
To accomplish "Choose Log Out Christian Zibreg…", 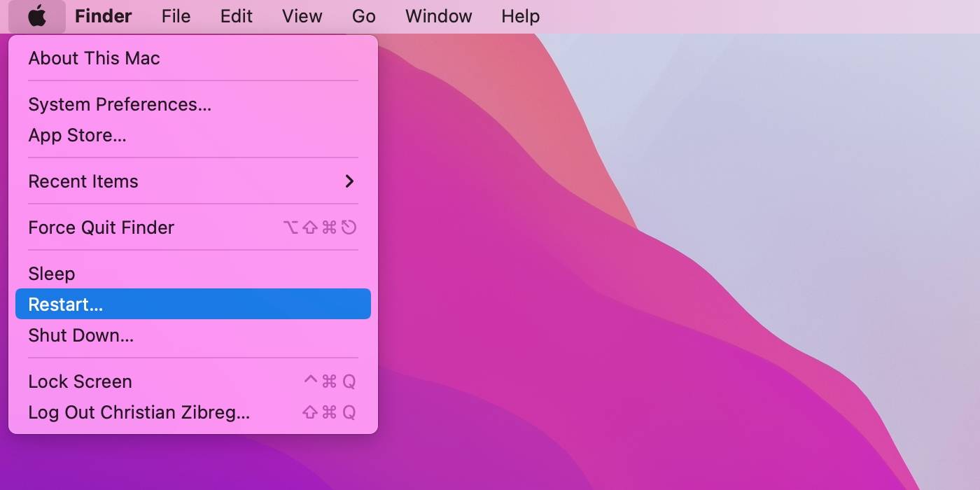I will click(x=193, y=412).
